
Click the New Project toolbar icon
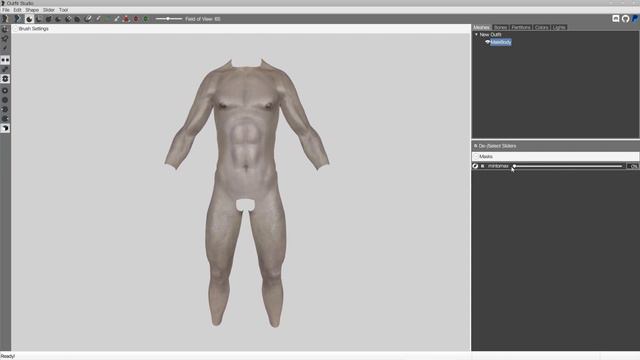pyautogui.click(x=5, y=19)
